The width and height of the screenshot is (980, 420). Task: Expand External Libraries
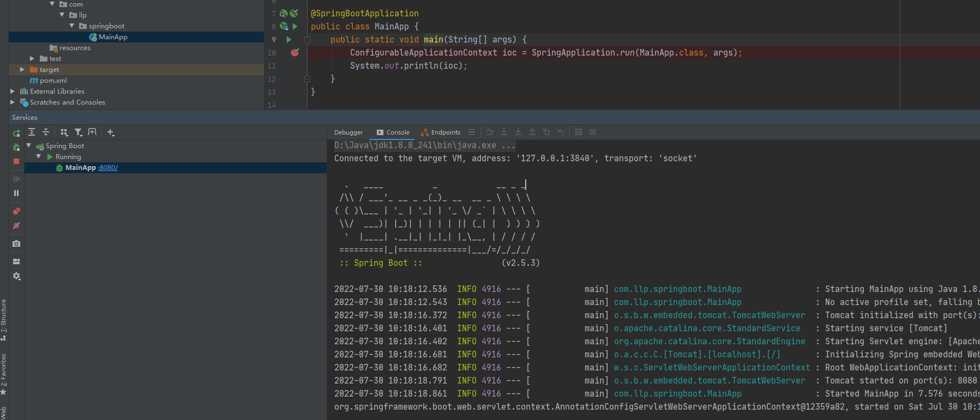click(x=12, y=91)
